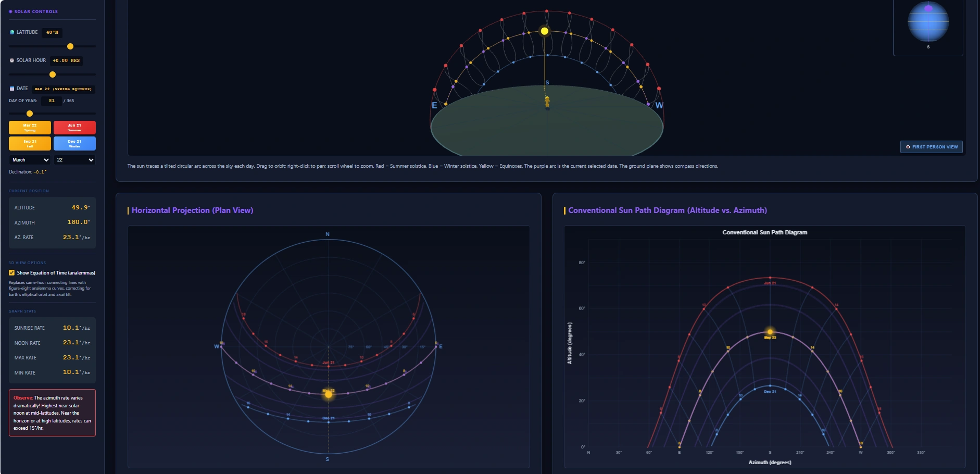
Task: Click the Max Rate value 23.1°/hr
Action: coord(77,357)
